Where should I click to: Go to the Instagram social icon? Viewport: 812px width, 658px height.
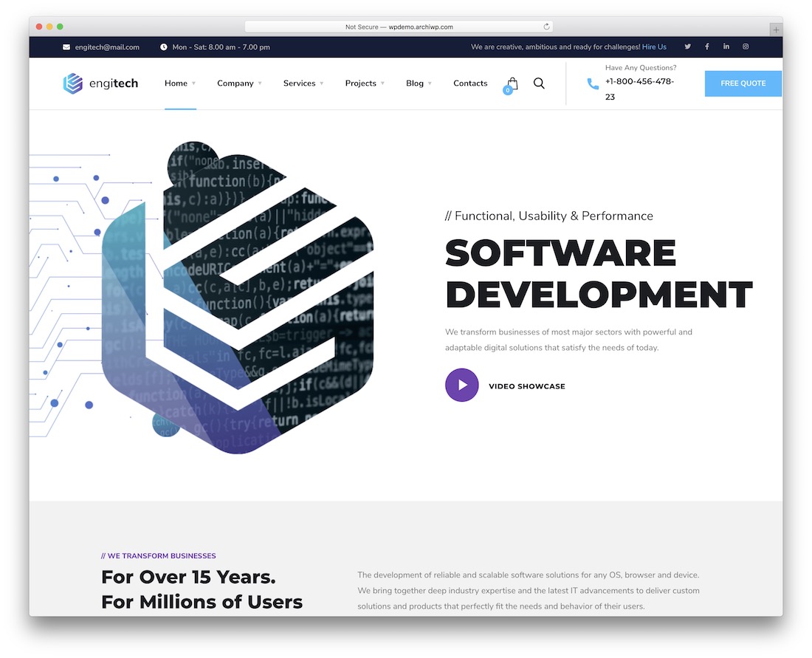point(746,47)
